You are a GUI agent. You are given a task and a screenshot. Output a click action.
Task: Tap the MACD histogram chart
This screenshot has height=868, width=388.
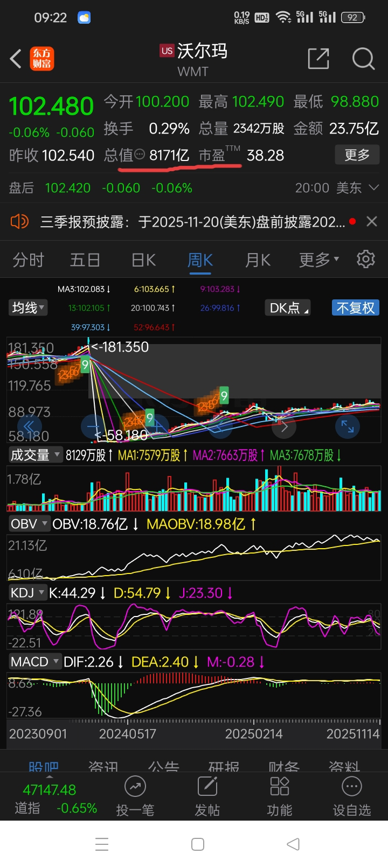pyautogui.click(x=194, y=695)
